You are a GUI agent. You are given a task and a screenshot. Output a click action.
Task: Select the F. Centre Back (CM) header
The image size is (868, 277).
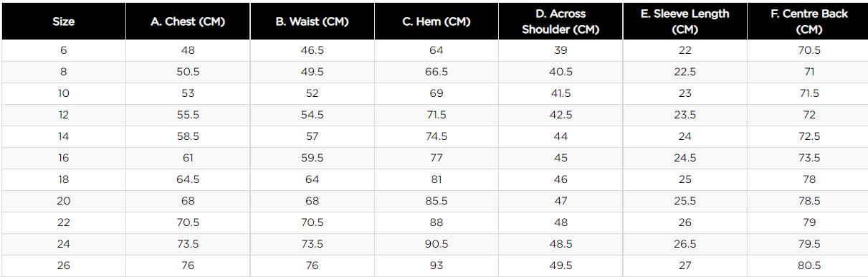[809, 22]
